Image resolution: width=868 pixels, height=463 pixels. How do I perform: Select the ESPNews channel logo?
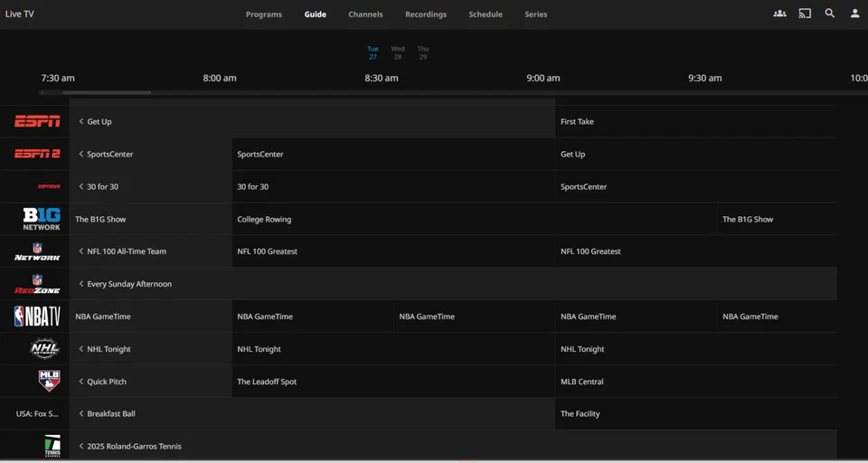point(49,186)
